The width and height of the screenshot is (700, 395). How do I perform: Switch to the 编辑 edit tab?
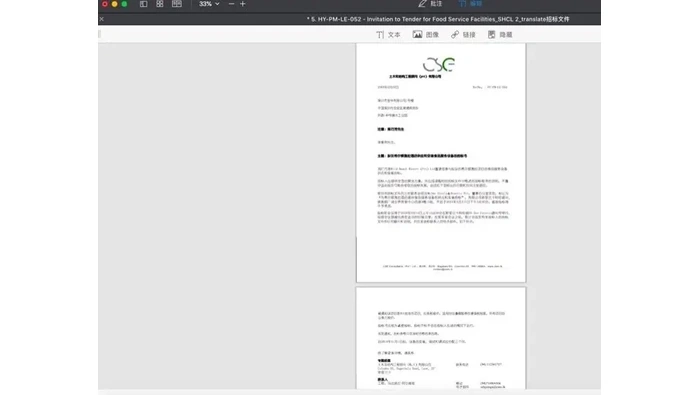click(x=471, y=4)
